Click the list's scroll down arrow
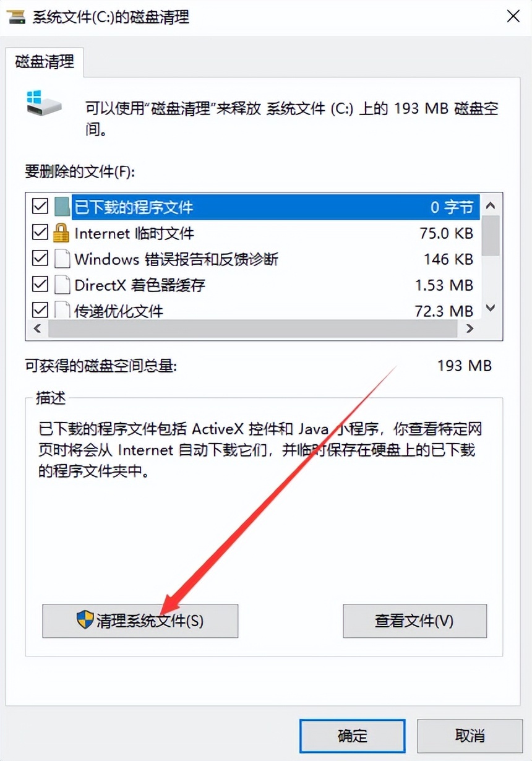Screen dimensions: 532x761 coord(491,308)
